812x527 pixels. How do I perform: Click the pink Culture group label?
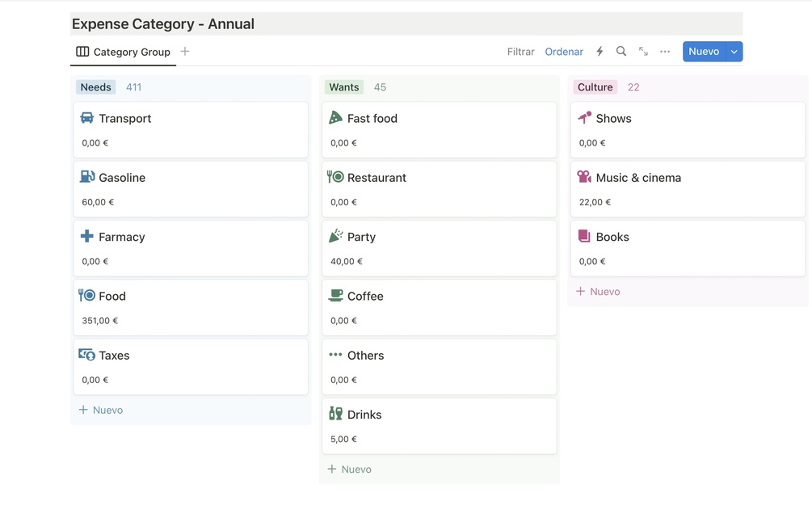tap(595, 87)
